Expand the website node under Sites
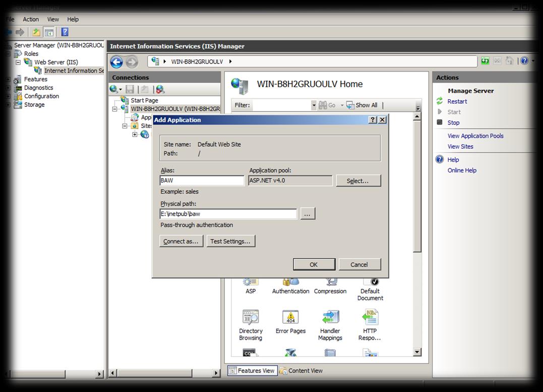 pos(135,135)
